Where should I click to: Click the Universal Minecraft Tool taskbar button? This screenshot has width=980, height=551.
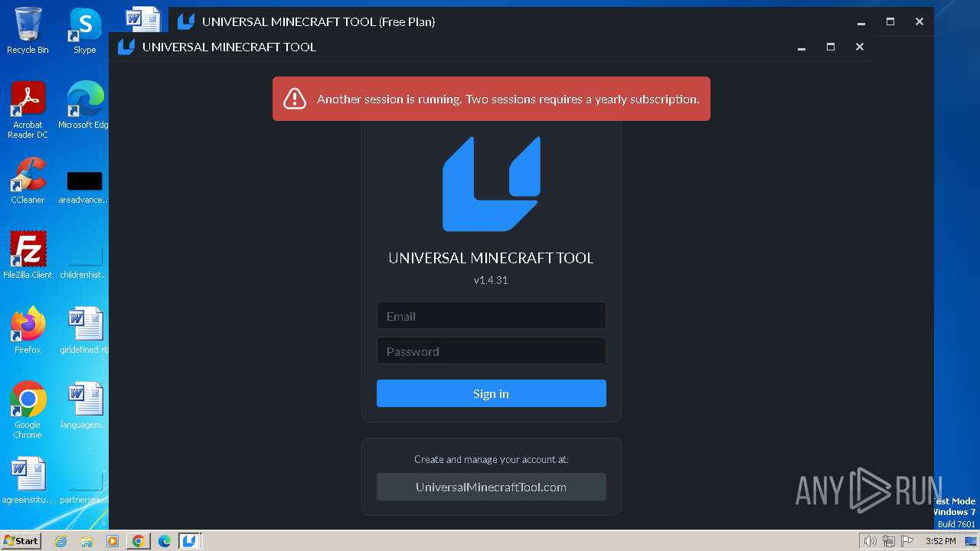(x=190, y=541)
